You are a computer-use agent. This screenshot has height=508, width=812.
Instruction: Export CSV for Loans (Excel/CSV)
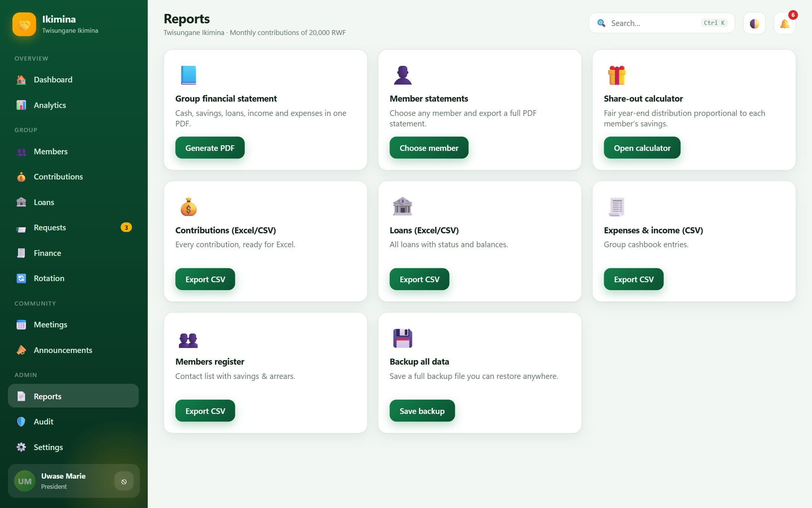coord(420,279)
